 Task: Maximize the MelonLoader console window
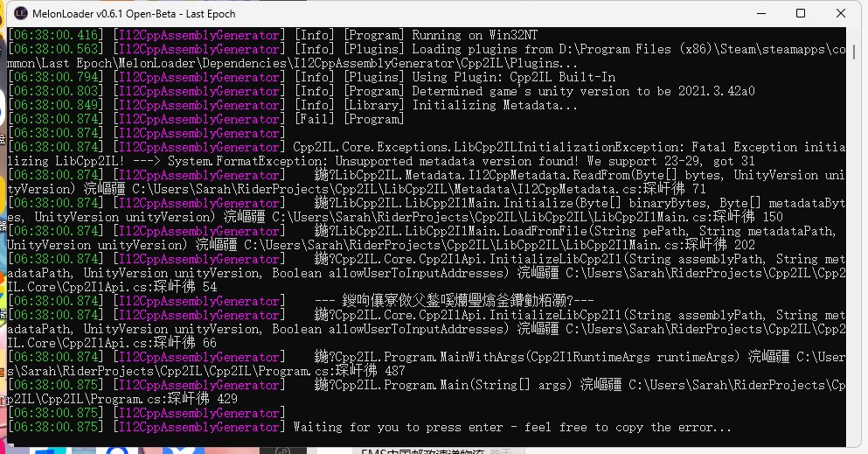tap(801, 13)
